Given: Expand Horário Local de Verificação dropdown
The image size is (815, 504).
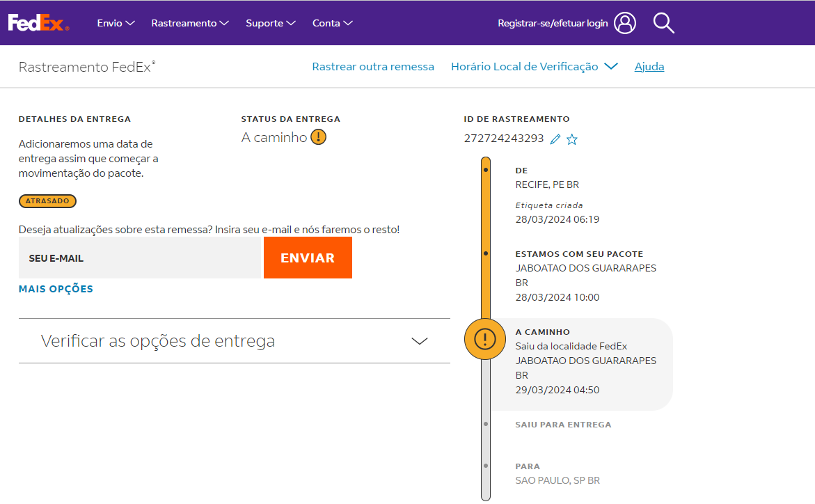Looking at the screenshot, I should 534,67.
